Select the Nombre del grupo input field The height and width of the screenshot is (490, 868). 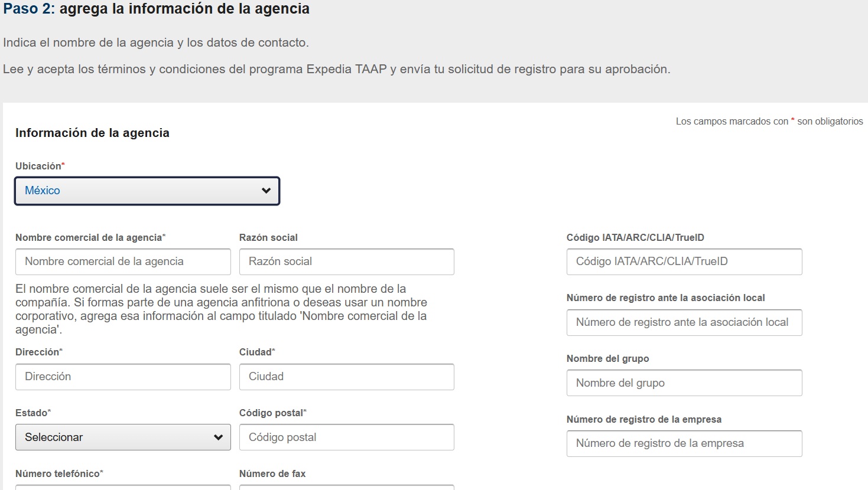tap(684, 383)
